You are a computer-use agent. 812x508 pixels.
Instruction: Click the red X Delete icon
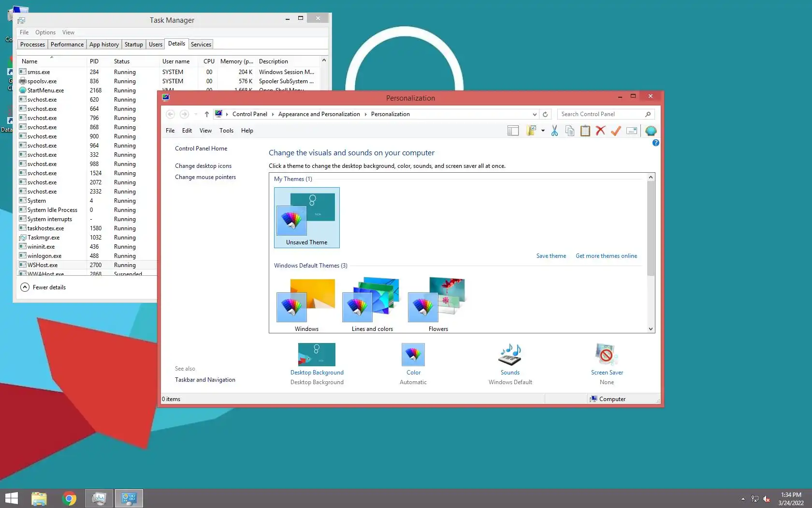click(600, 131)
